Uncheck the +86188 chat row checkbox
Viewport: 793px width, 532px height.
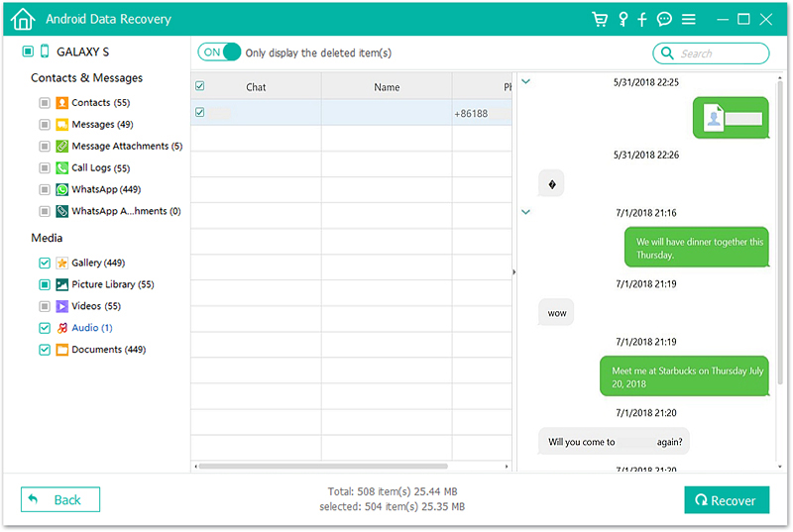pyautogui.click(x=200, y=112)
